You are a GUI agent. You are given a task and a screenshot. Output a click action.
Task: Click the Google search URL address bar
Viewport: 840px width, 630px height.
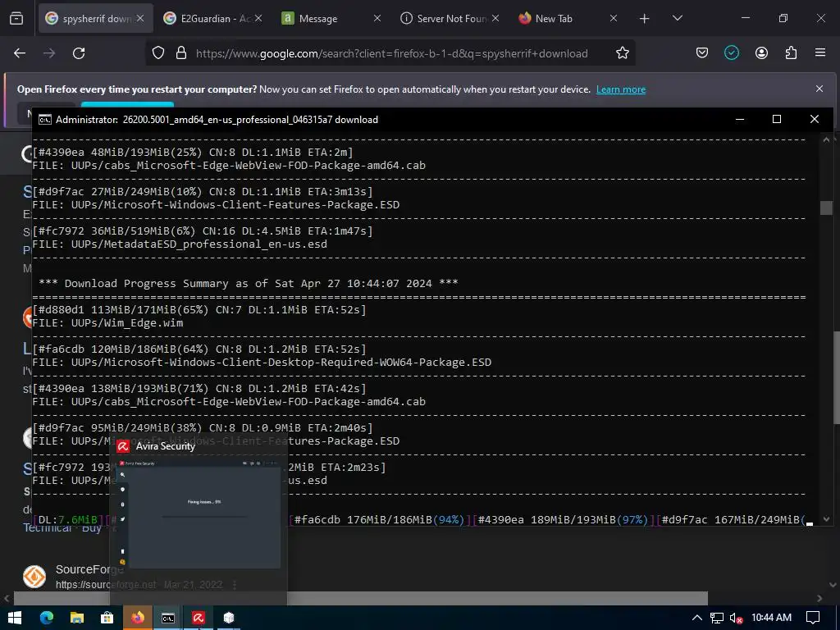coord(391,53)
